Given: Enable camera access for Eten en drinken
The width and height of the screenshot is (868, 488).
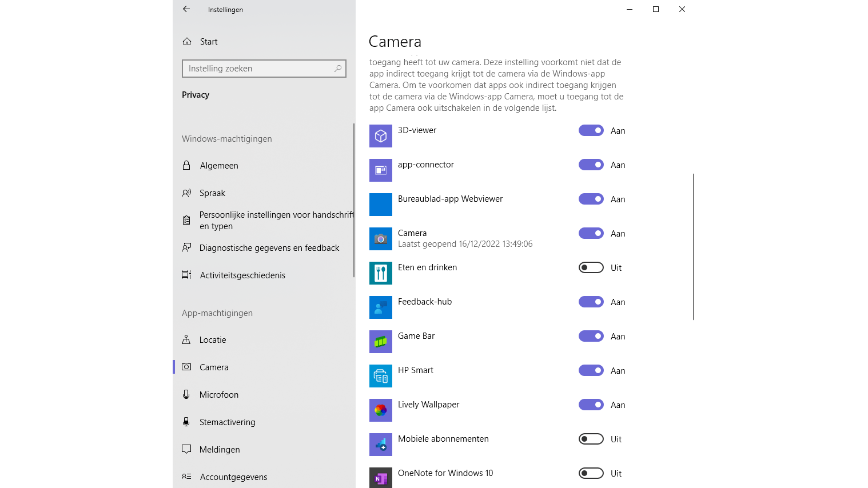Looking at the screenshot, I should (591, 267).
